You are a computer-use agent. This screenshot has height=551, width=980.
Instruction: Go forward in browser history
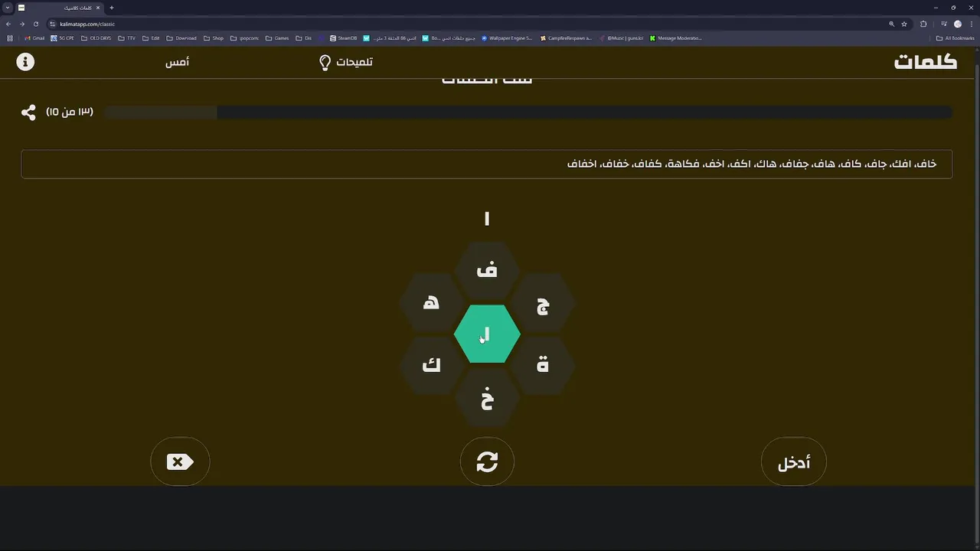(21, 24)
